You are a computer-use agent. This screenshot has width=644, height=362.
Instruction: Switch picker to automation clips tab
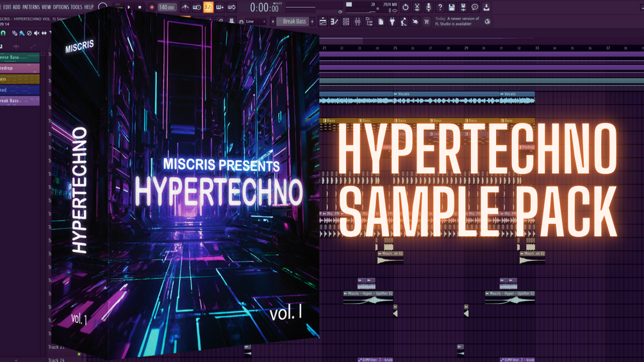[x=33, y=46]
